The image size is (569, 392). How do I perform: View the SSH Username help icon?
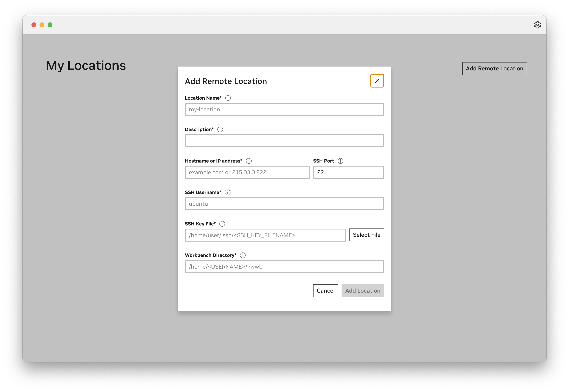[x=228, y=193]
